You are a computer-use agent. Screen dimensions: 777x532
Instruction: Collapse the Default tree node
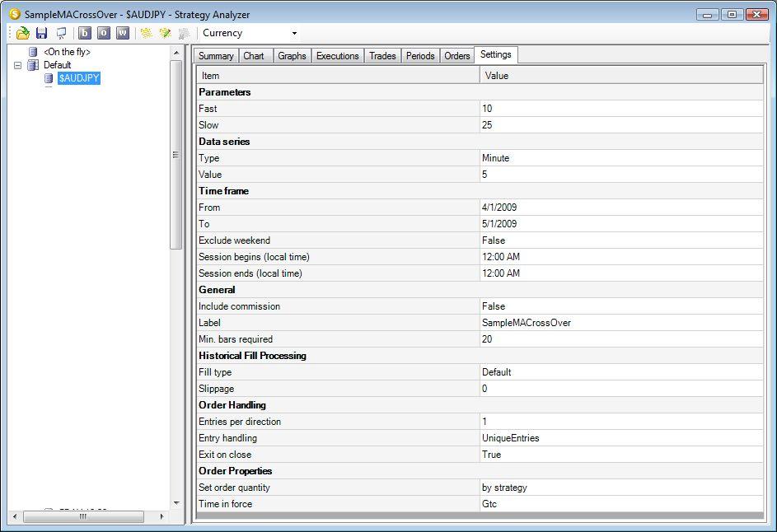point(18,65)
